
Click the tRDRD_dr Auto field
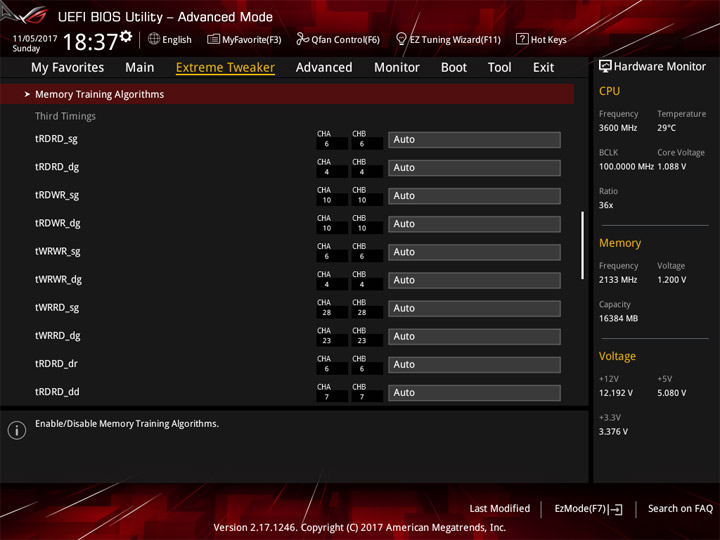[474, 365]
